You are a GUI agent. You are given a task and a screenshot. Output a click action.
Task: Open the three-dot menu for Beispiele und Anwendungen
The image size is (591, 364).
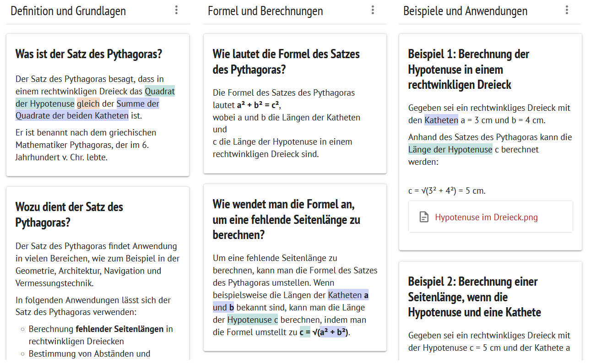coord(567,10)
